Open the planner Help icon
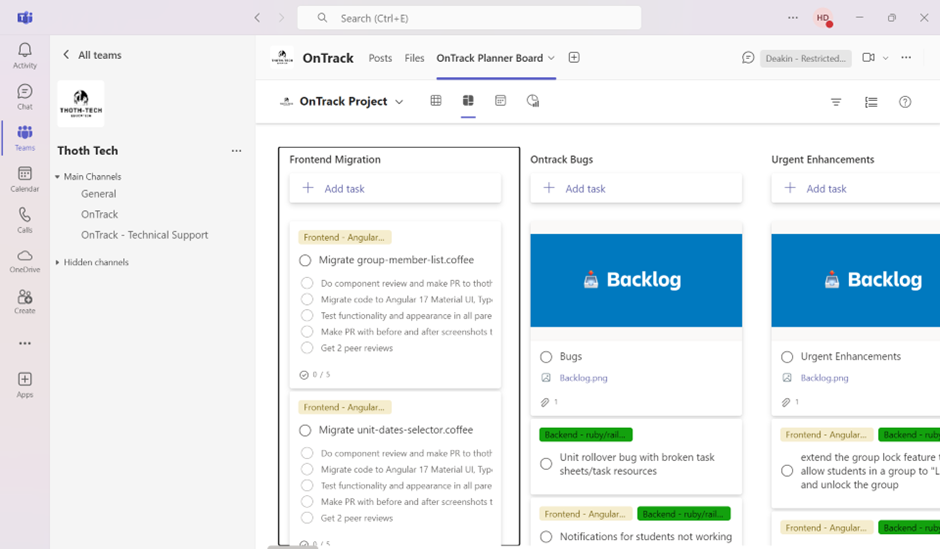940x549 pixels. (905, 102)
